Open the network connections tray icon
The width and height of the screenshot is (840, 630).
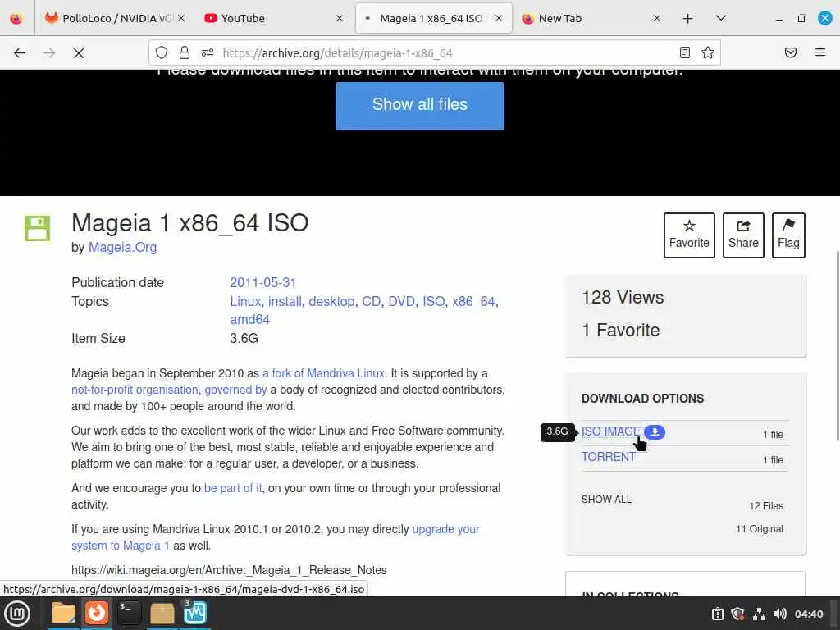tap(759, 614)
